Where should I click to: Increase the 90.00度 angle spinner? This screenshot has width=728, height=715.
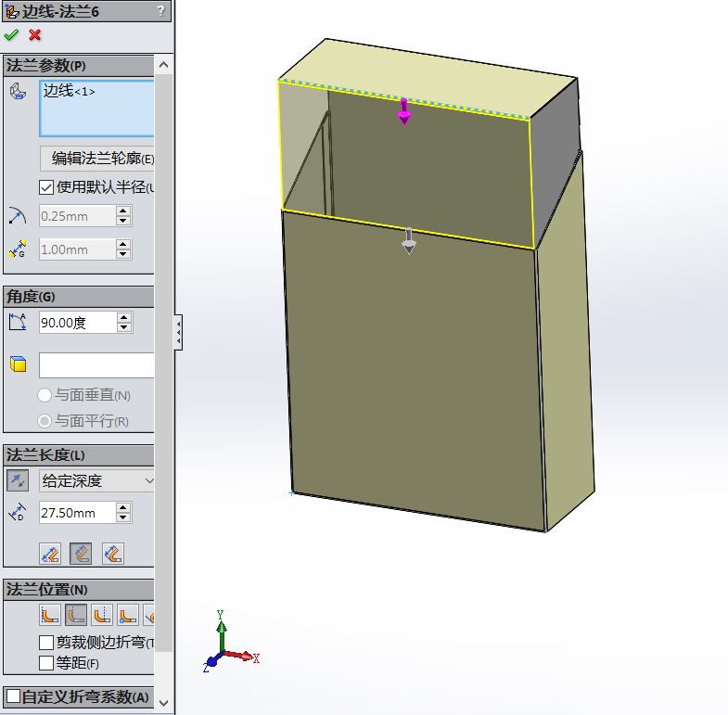(x=123, y=317)
